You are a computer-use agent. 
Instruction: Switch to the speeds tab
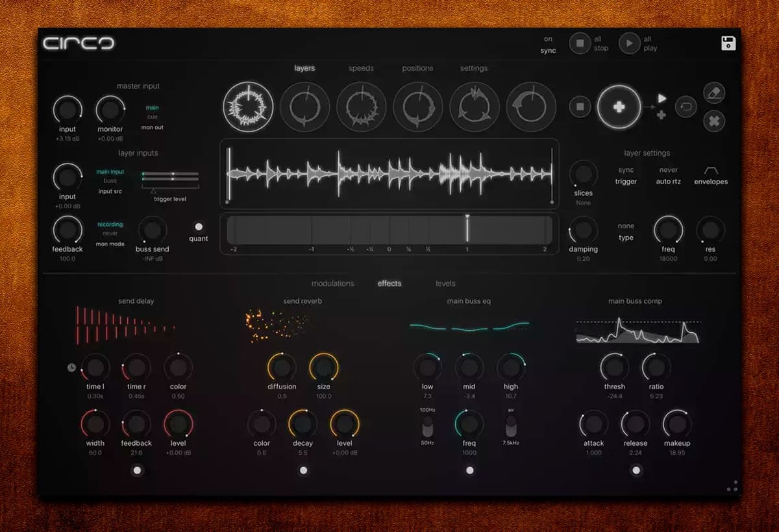tap(361, 68)
